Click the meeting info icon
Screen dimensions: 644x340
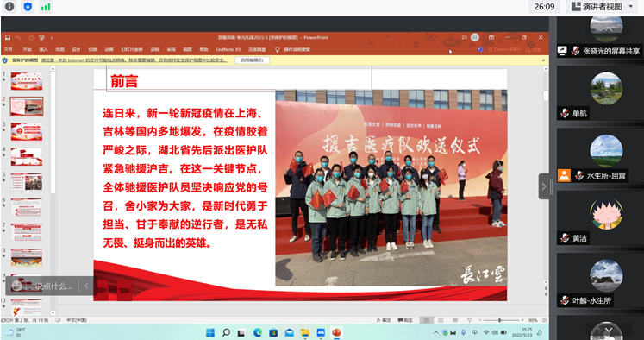[x=9, y=7]
